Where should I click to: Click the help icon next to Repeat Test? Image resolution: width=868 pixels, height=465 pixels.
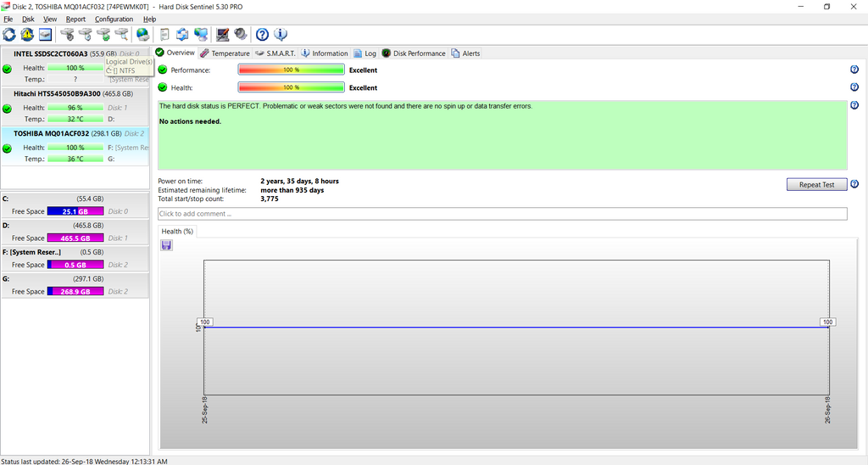click(x=854, y=184)
